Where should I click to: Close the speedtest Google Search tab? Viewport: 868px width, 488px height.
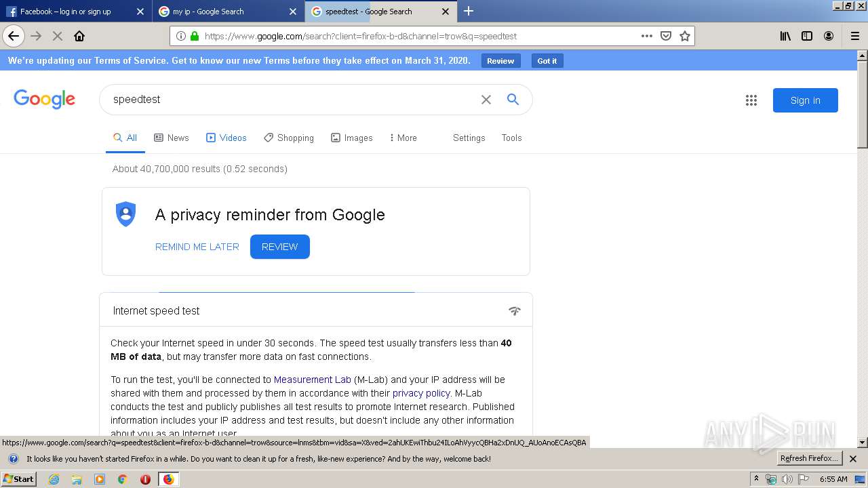[x=446, y=12]
